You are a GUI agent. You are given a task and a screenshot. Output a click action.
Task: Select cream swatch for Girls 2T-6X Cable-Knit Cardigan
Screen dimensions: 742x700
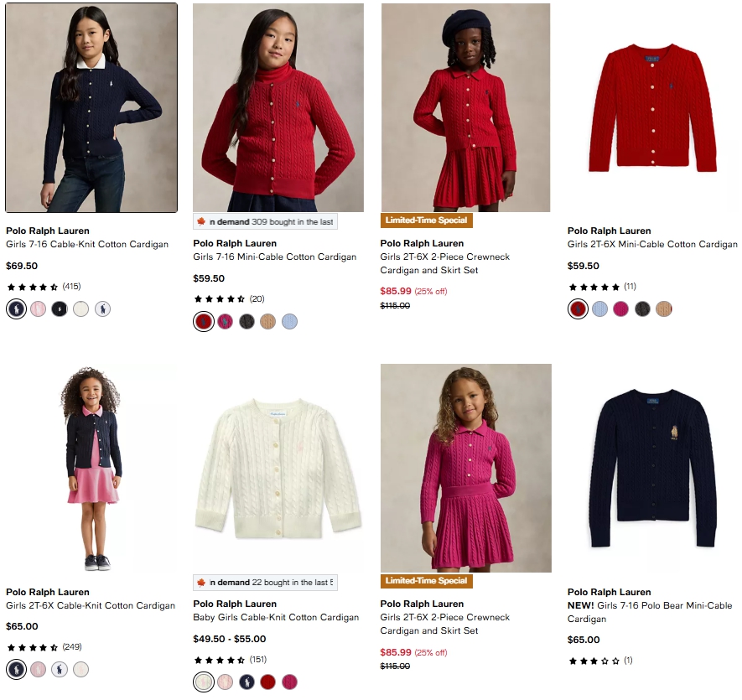click(80, 669)
